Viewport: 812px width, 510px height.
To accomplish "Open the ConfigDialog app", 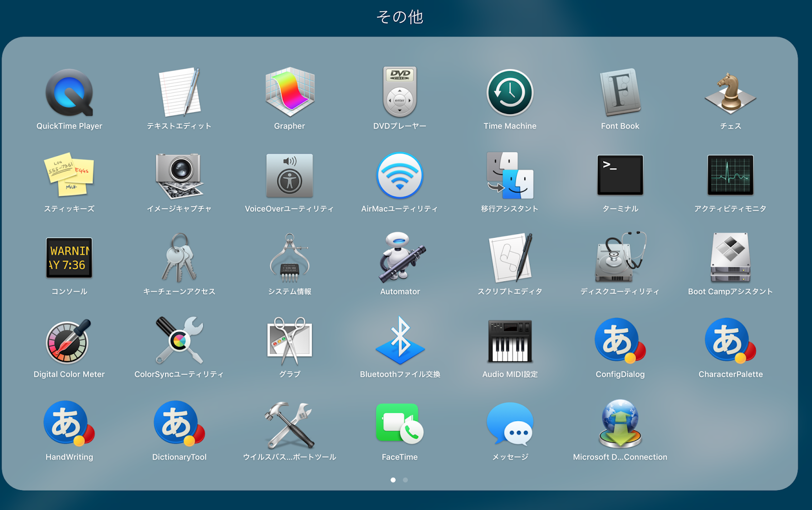I will click(x=620, y=341).
